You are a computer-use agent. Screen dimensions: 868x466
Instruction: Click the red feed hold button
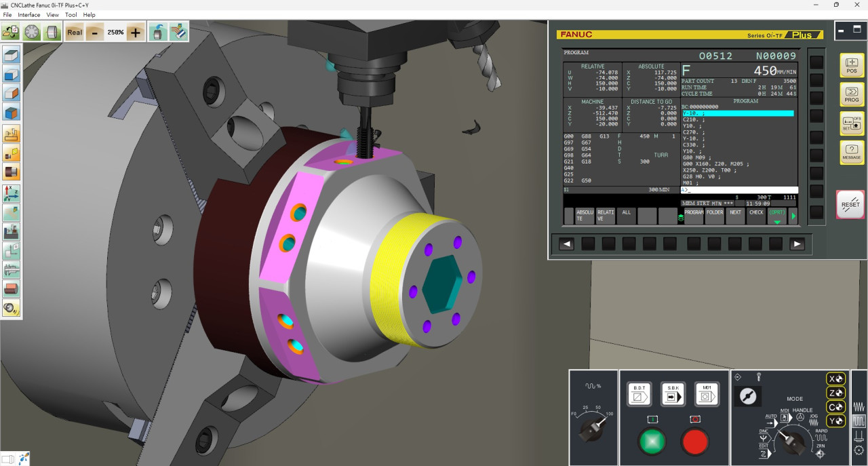[x=695, y=441]
